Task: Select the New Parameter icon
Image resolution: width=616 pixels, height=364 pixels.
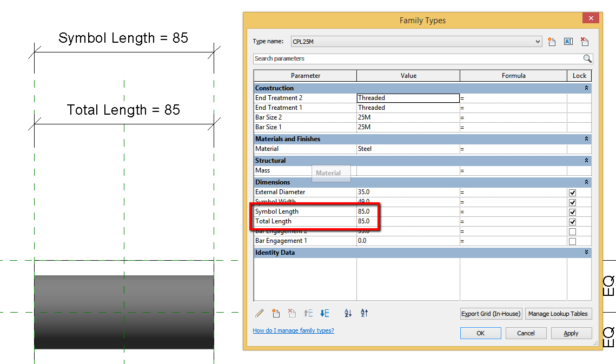Action: (x=276, y=313)
